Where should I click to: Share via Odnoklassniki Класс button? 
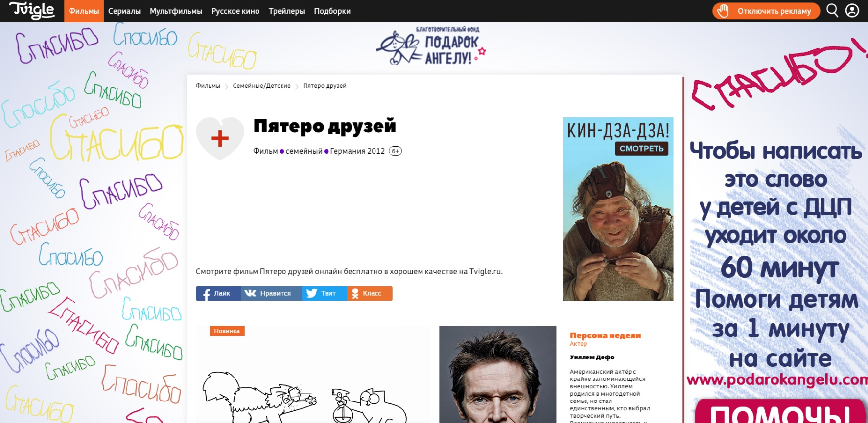coord(370,293)
